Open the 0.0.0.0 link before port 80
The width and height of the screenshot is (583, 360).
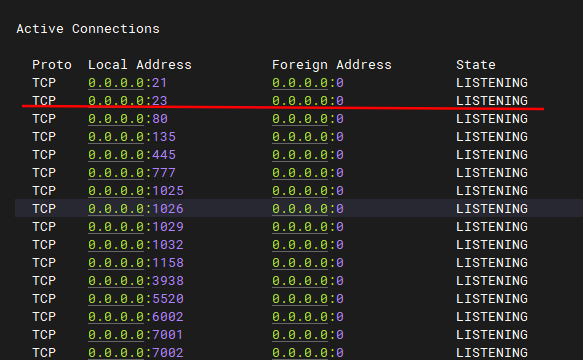(x=116, y=119)
